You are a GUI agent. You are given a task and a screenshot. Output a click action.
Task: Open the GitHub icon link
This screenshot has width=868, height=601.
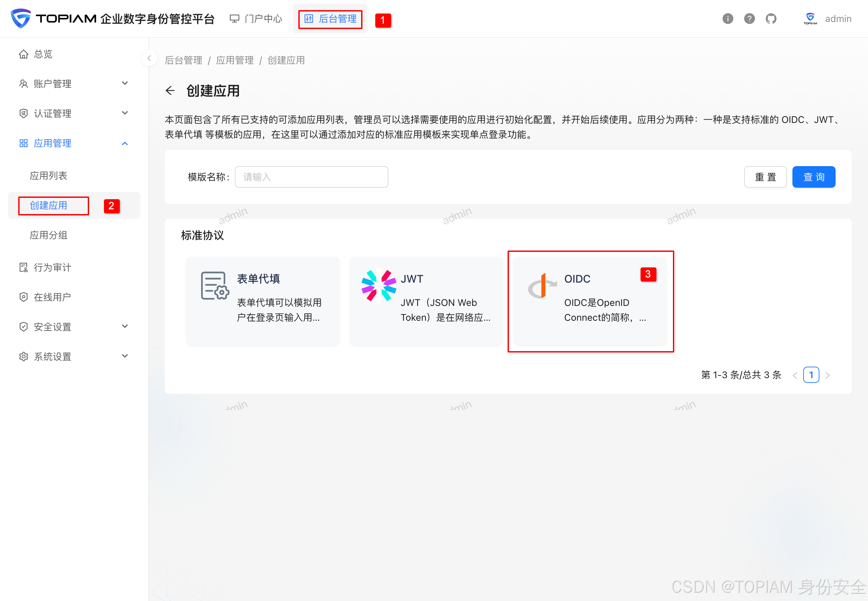coord(771,19)
